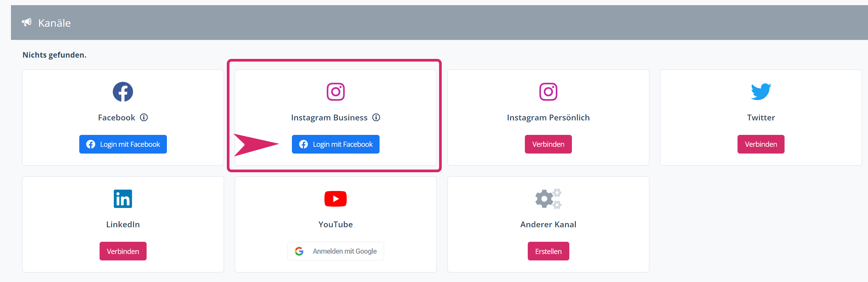Create another channel with Erstellen button
This screenshot has width=868, height=282.
tap(548, 251)
